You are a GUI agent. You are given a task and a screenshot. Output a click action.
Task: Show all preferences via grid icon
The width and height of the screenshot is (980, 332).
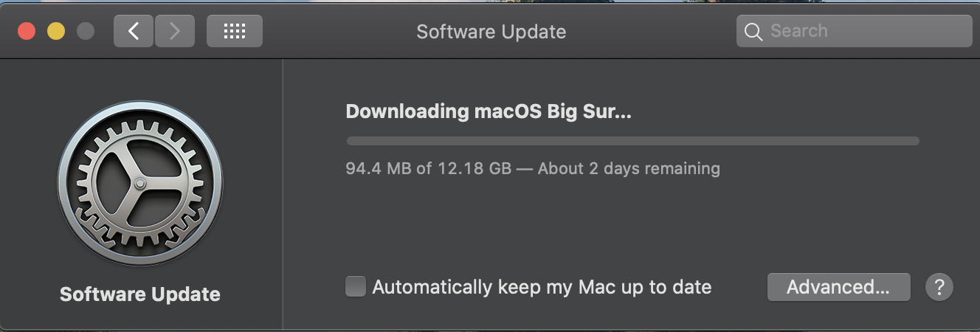tap(235, 31)
